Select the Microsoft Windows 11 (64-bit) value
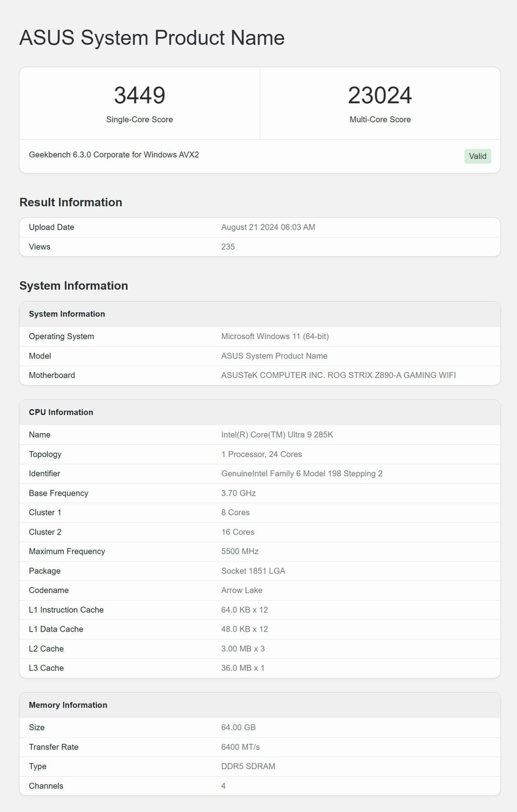Image resolution: width=517 pixels, height=812 pixels. pyautogui.click(x=275, y=337)
